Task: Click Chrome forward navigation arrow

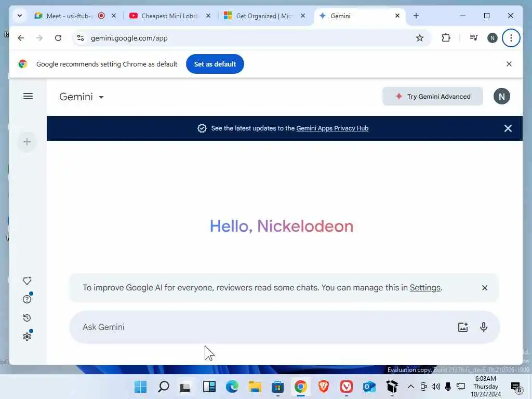Action: 39,38
